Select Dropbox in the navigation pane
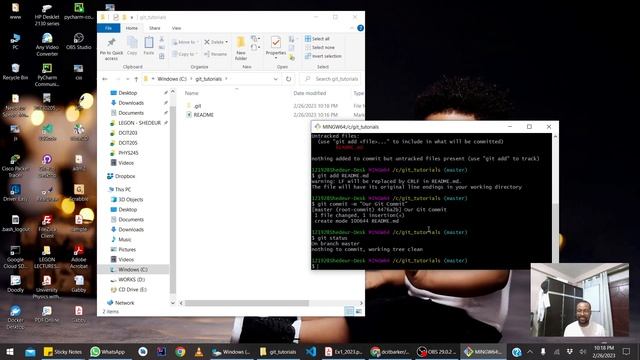 pyautogui.click(x=124, y=176)
